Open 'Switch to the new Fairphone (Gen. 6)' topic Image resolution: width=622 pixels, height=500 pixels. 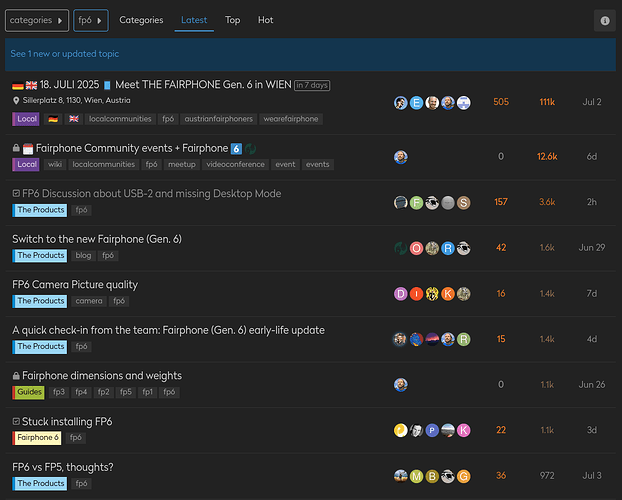[96, 239]
